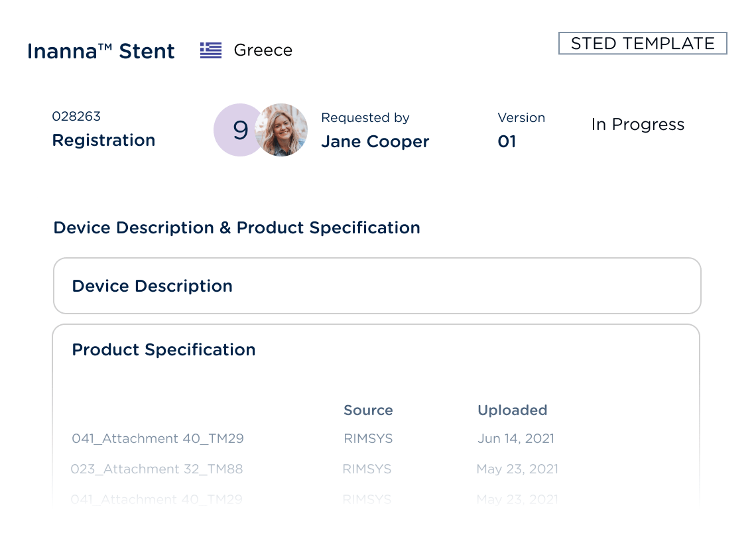Screen dimensions: 756x541
Task: Click the STED TEMPLATE button
Action: click(643, 44)
